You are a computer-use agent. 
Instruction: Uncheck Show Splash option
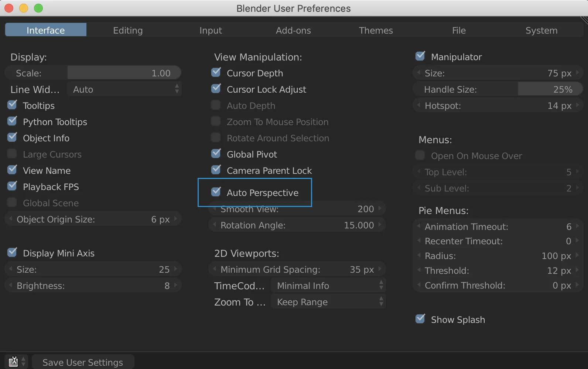[x=420, y=319]
